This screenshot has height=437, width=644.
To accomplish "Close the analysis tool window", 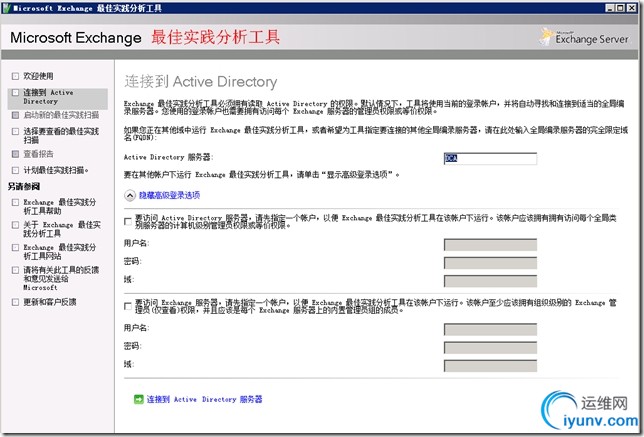I will (x=632, y=8).
